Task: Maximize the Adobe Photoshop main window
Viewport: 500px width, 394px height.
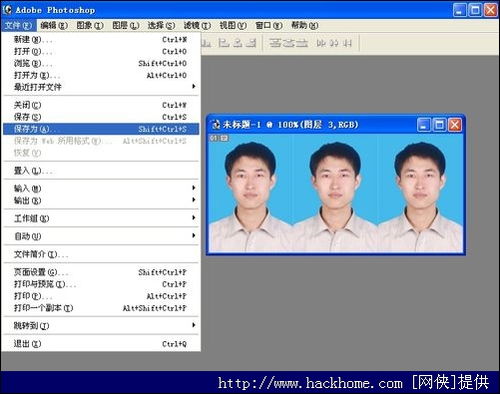Action: 475,10
